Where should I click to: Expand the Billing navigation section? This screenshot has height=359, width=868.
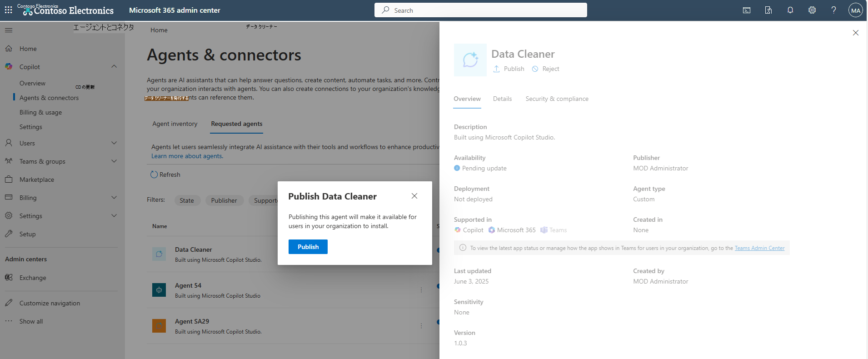tap(114, 198)
